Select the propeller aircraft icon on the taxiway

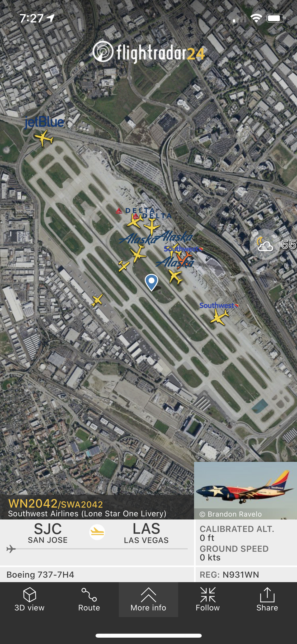[x=124, y=266]
